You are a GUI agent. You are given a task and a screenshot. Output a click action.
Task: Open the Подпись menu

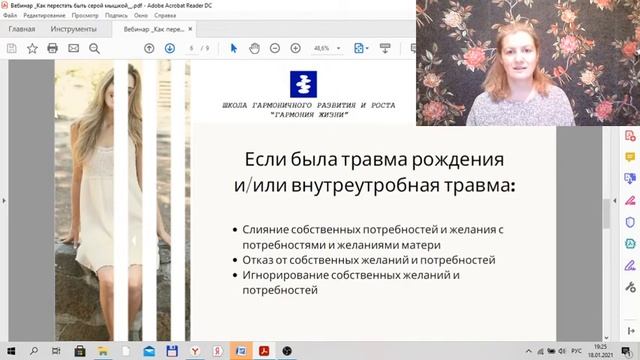pos(116,16)
